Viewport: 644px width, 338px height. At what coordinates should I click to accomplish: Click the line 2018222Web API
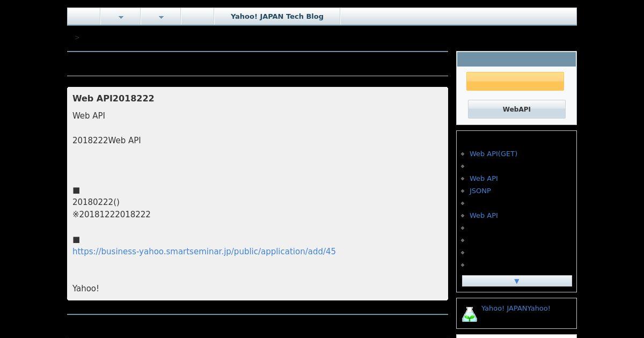(107, 141)
